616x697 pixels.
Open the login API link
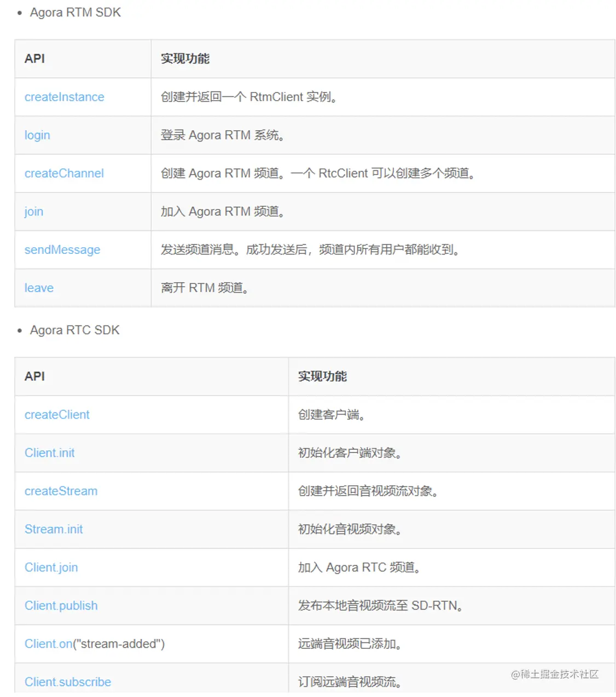37,135
